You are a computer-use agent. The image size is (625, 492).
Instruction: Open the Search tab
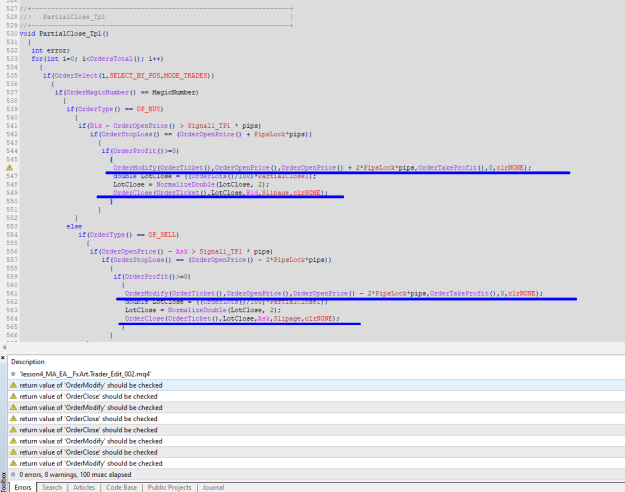point(52,487)
